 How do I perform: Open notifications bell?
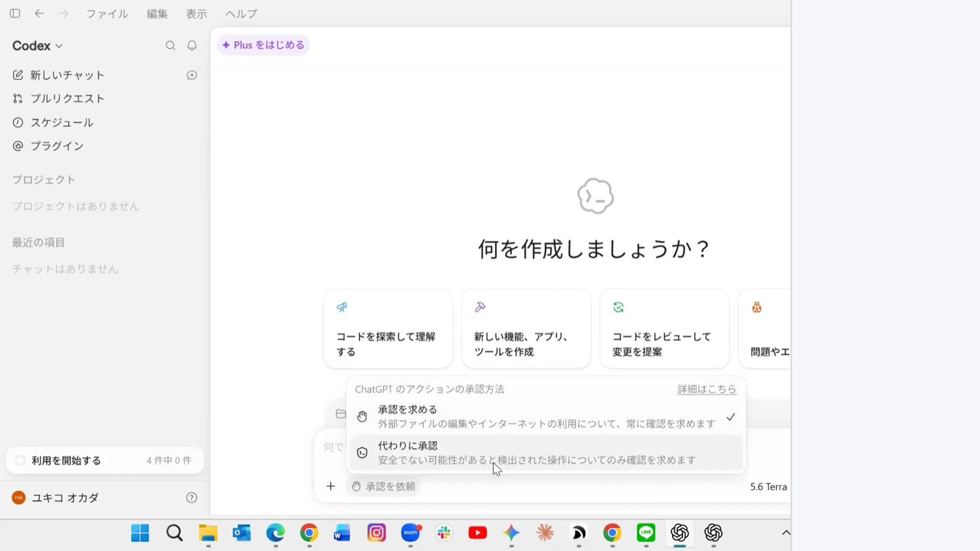[x=192, y=46]
